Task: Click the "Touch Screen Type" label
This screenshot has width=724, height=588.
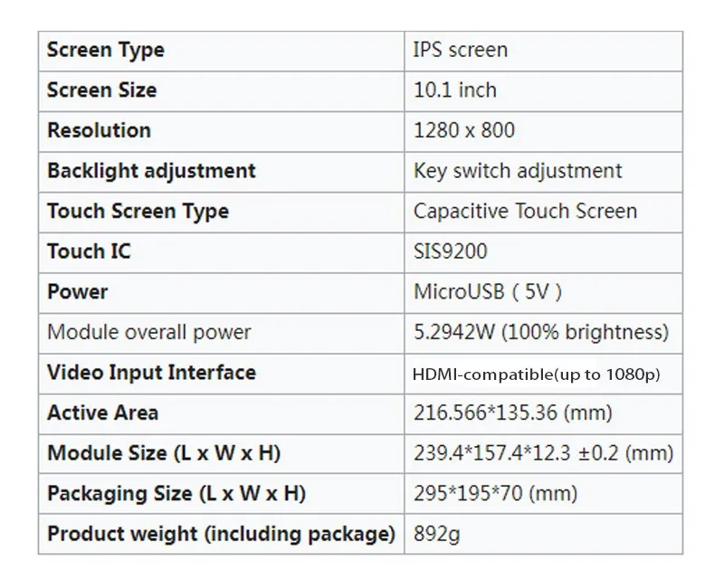Action: point(138,212)
